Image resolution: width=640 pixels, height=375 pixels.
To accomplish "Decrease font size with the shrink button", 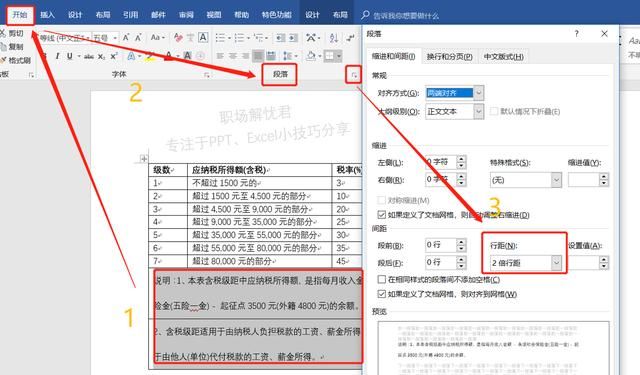I will click(x=138, y=38).
